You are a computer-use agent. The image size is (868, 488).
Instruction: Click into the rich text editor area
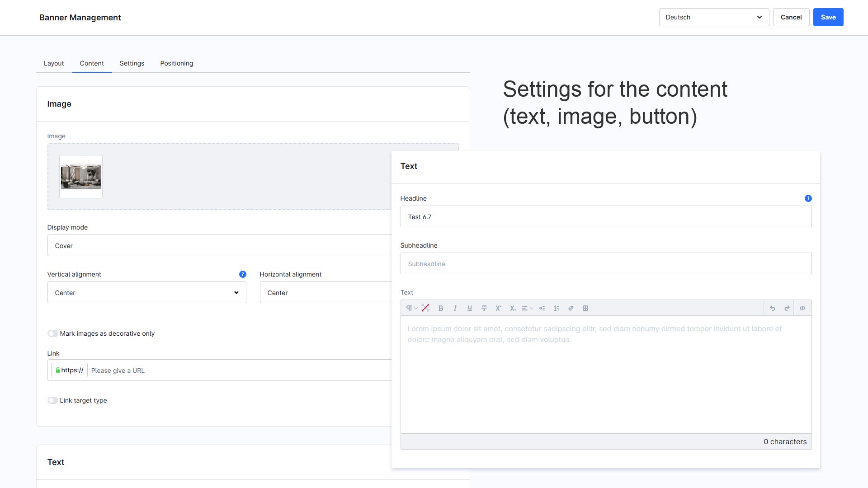pos(606,375)
